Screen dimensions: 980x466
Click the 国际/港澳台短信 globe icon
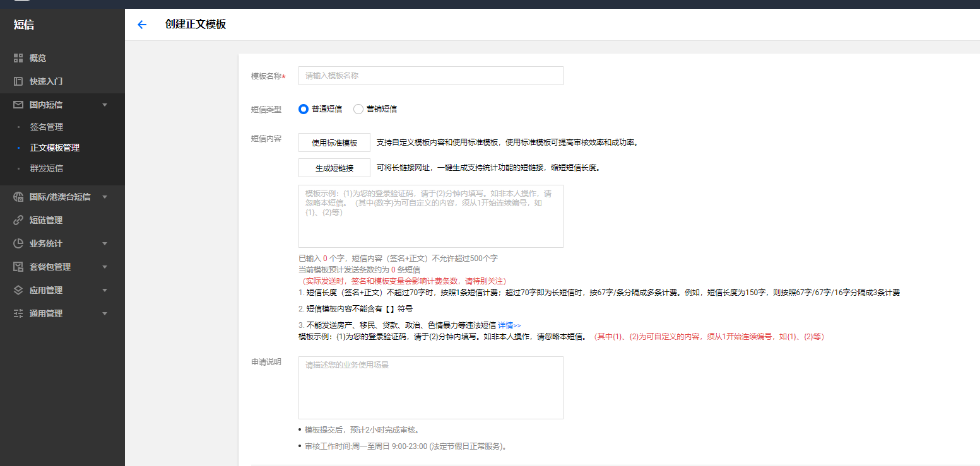click(18, 197)
